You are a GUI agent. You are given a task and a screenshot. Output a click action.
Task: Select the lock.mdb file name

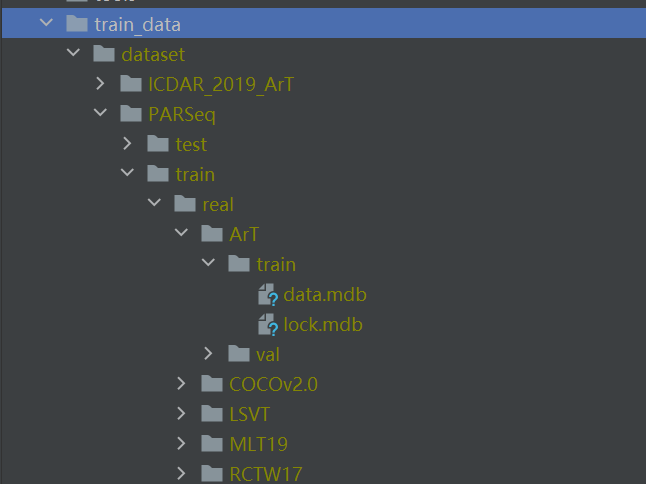pos(322,325)
